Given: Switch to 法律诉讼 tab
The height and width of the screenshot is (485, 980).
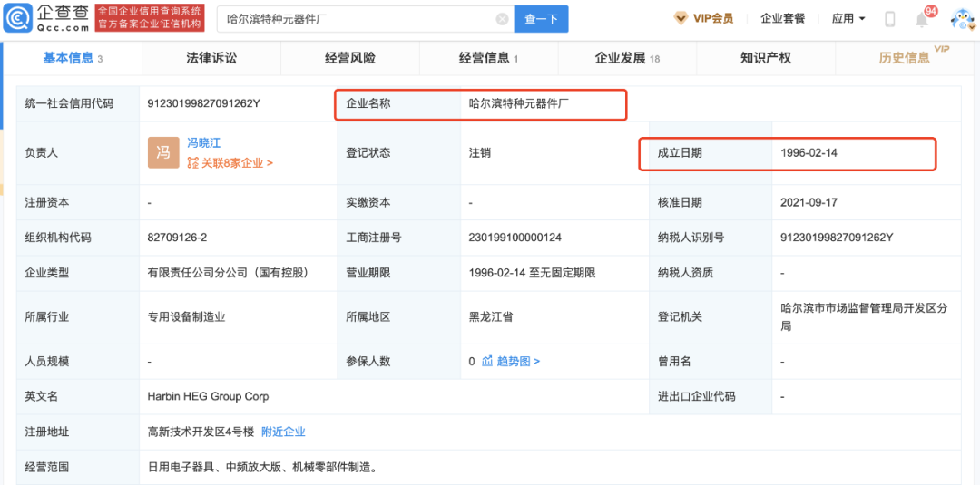Looking at the screenshot, I should pyautogui.click(x=211, y=59).
